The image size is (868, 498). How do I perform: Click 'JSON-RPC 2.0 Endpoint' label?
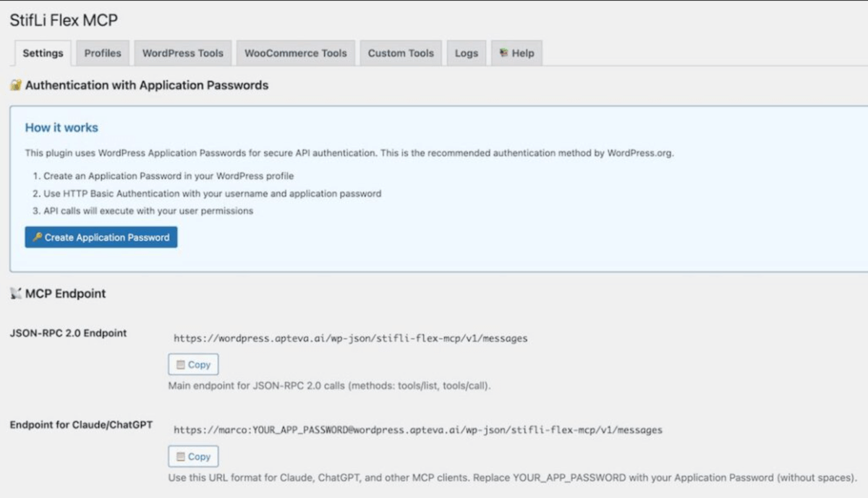pyautogui.click(x=68, y=333)
